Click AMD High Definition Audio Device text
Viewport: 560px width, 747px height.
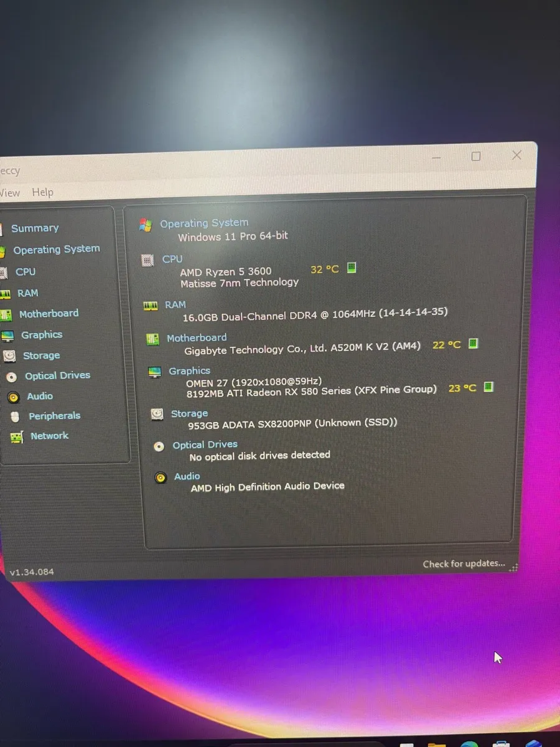[268, 487]
